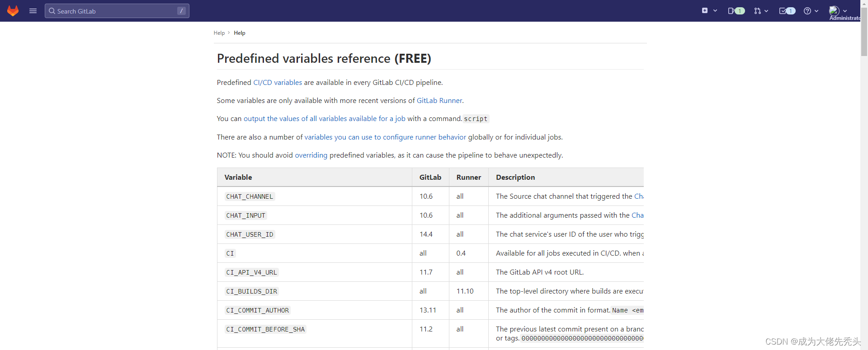Focus the Search GitLab field

(117, 11)
